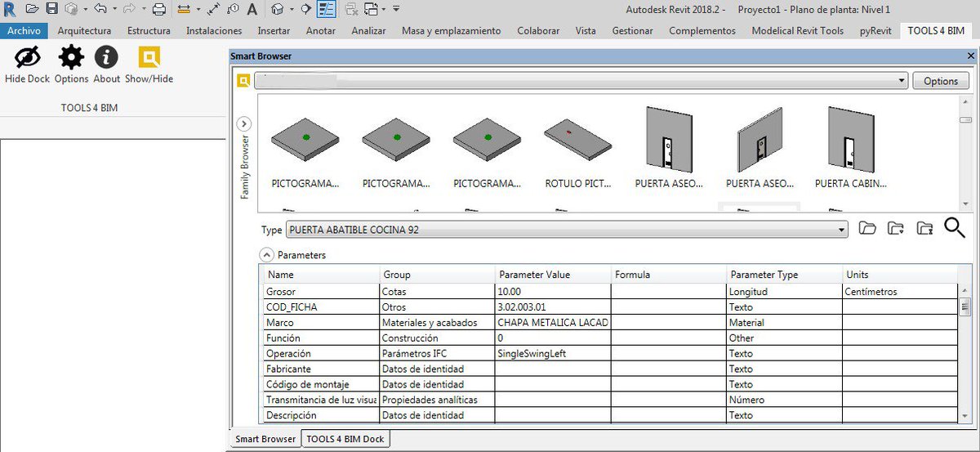
Task: Collapse the Parameters section
Action: 266,254
